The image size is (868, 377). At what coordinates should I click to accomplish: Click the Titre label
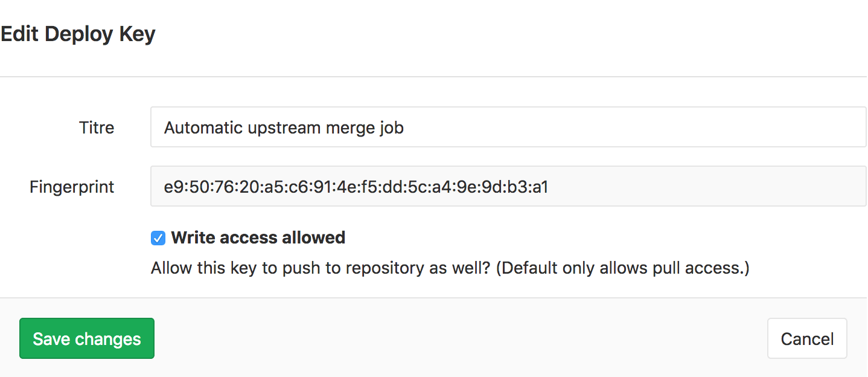[x=96, y=127]
